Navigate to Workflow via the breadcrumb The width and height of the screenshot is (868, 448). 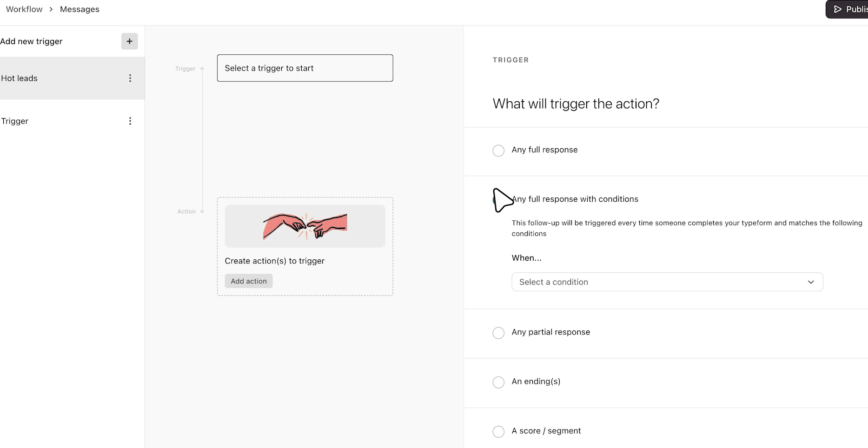click(24, 9)
